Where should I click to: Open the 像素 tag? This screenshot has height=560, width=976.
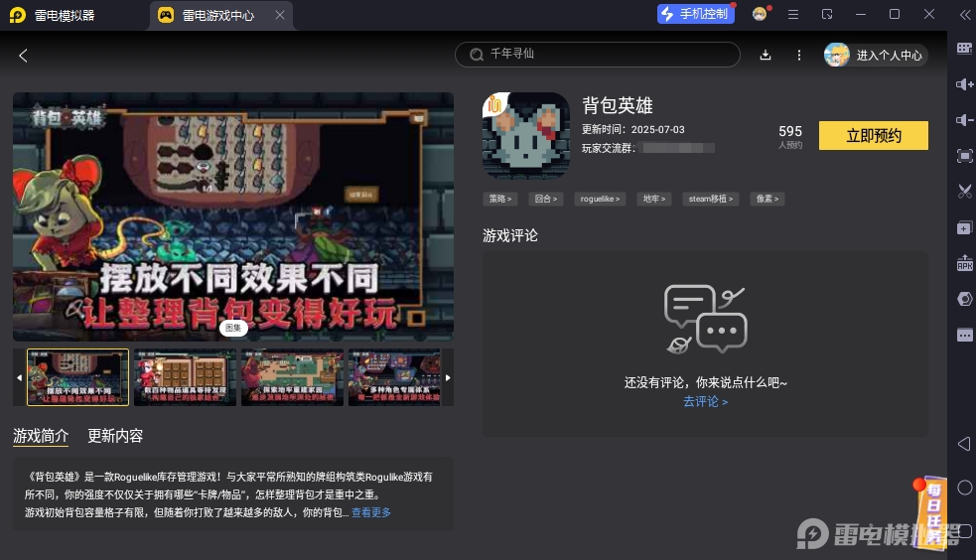767,199
